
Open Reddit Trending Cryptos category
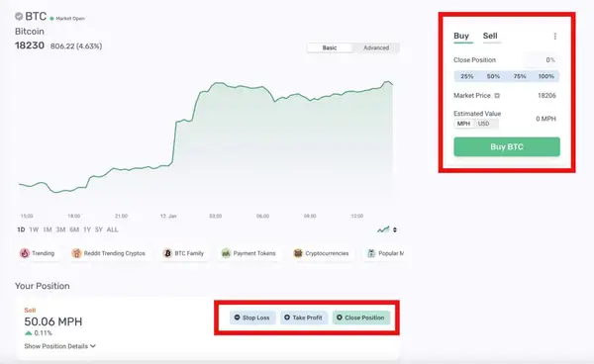point(108,253)
